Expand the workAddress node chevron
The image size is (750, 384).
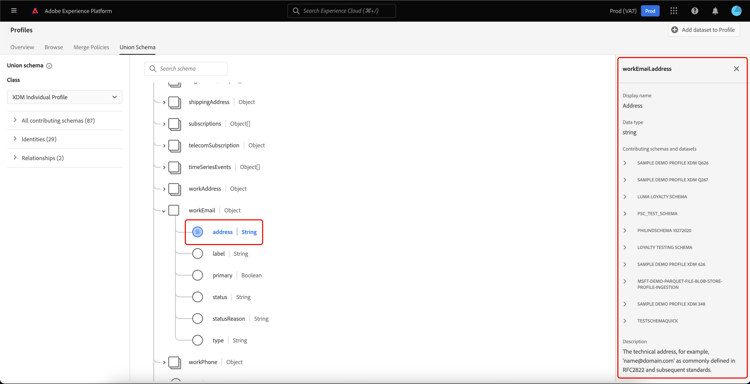click(x=164, y=189)
